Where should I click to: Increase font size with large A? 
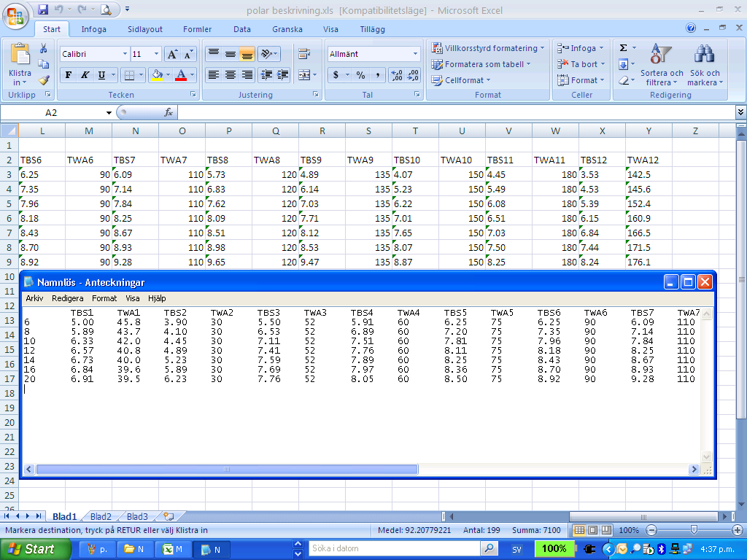tap(172, 54)
